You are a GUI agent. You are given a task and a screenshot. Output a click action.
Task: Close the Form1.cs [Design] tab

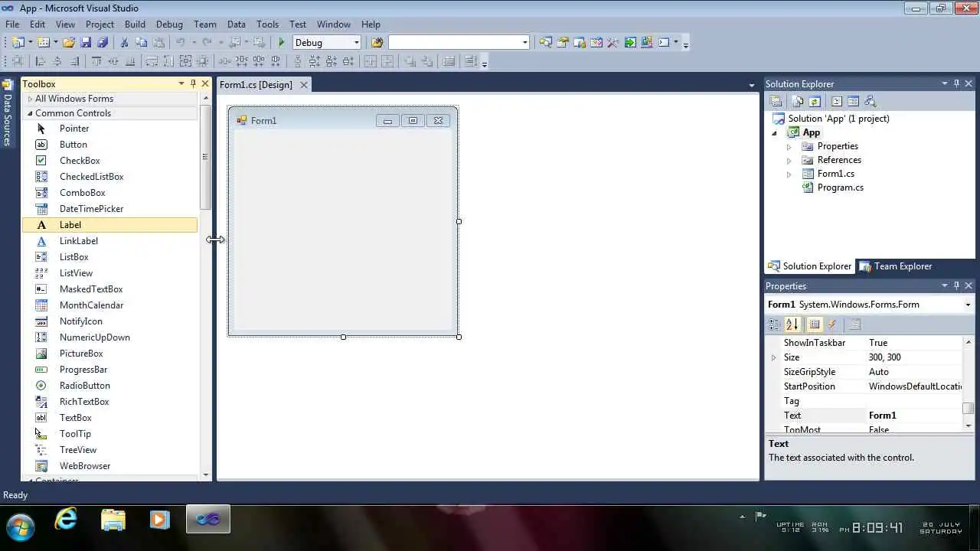click(x=304, y=85)
